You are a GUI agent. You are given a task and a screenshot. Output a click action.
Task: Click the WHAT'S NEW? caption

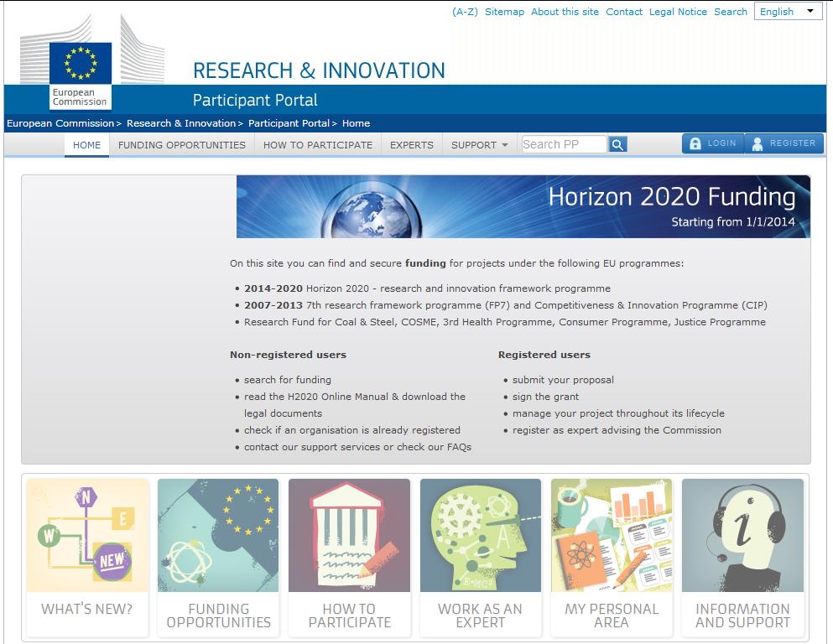tap(87, 609)
